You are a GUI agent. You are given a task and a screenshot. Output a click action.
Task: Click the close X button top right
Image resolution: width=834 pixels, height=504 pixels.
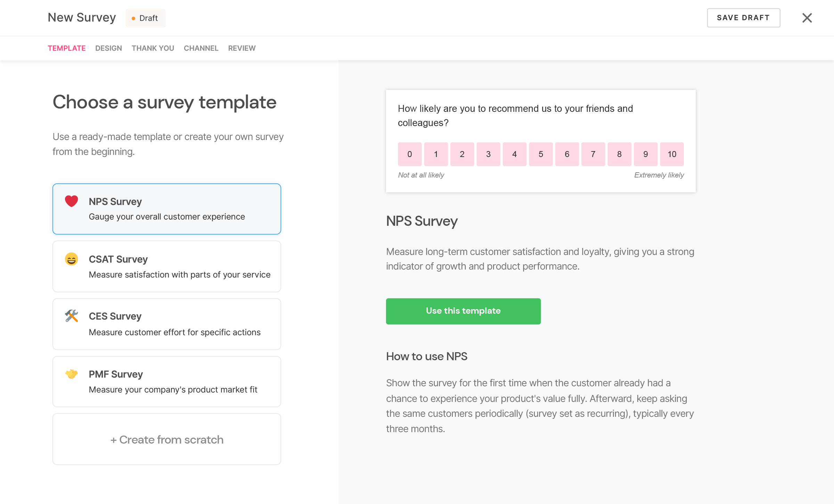click(x=808, y=18)
